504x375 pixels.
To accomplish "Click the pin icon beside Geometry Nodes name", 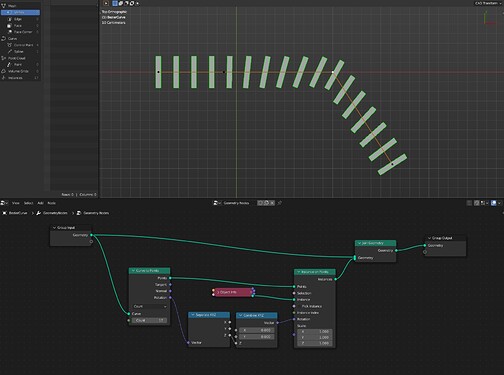I will [280, 203].
